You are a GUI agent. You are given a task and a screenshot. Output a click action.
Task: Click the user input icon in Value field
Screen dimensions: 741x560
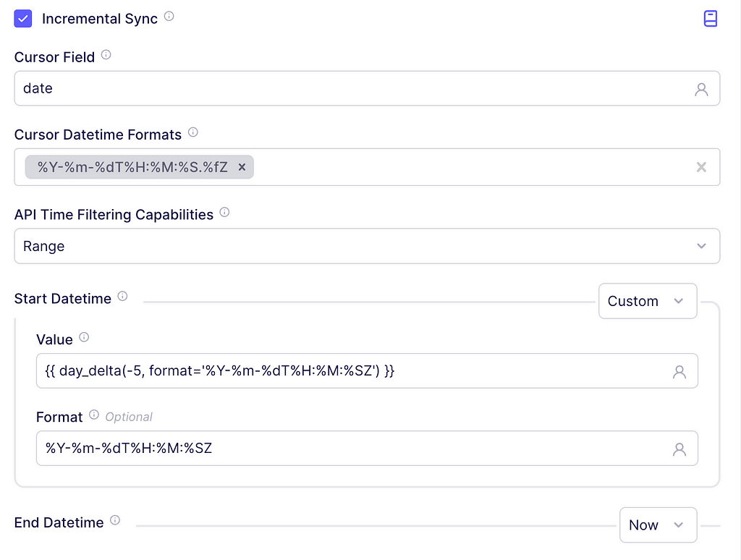coord(679,371)
